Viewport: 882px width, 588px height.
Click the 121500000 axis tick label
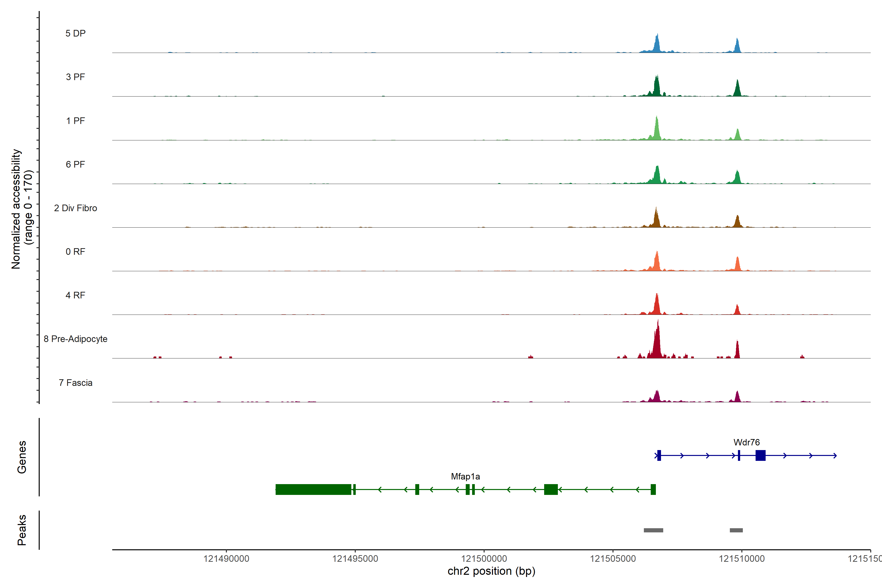click(x=484, y=558)
